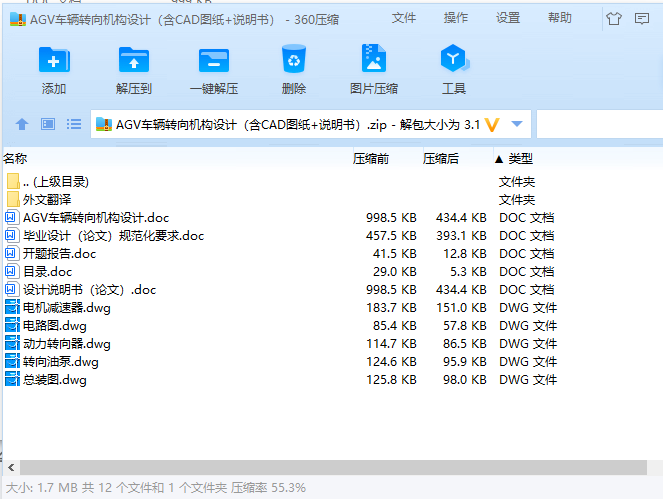Click the zip archive icon in address bar
The width and height of the screenshot is (663, 499).
tap(104, 124)
